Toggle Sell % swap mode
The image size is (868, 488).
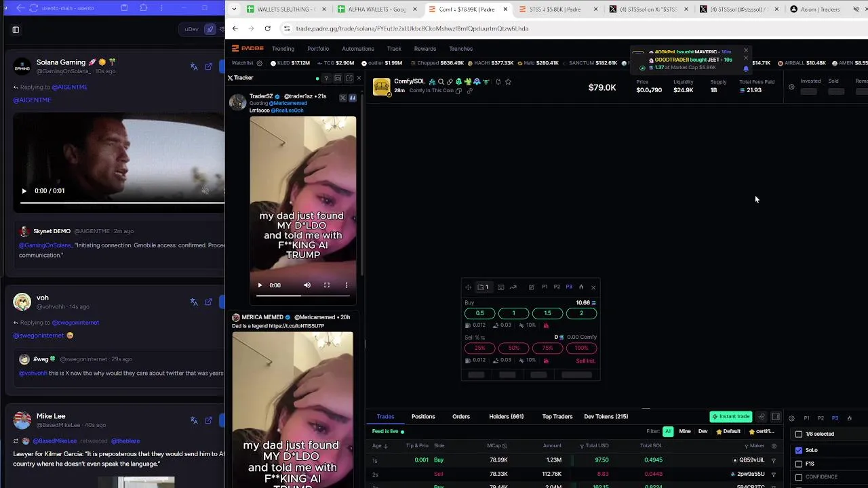[483, 338]
